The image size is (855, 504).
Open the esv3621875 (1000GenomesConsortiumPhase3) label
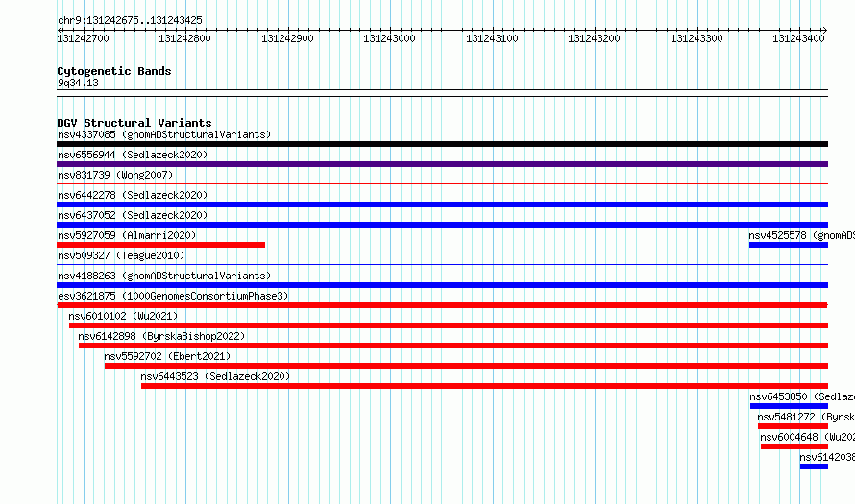click(x=173, y=296)
